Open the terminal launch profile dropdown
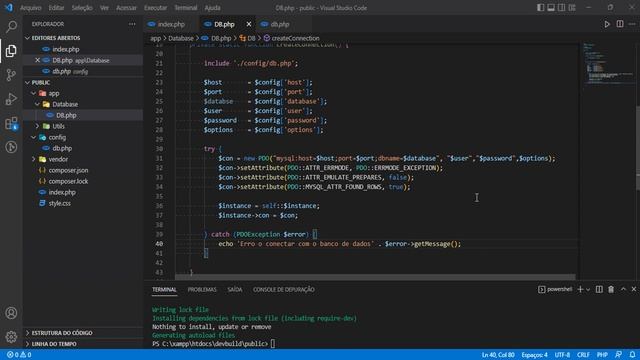Image resolution: width=640 pixels, height=360 pixels. [588, 289]
